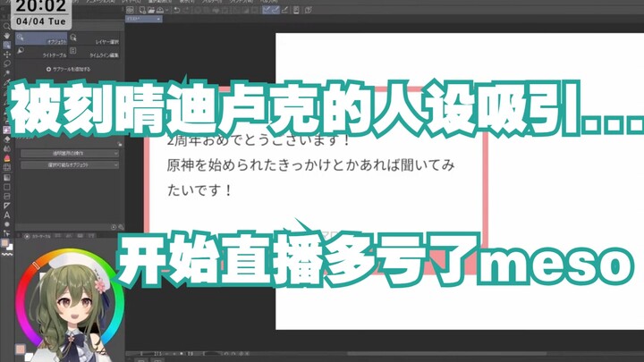Click the canvas document tab
Image resolution: width=644 pixels, height=362 pixels.
coord(143,19)
